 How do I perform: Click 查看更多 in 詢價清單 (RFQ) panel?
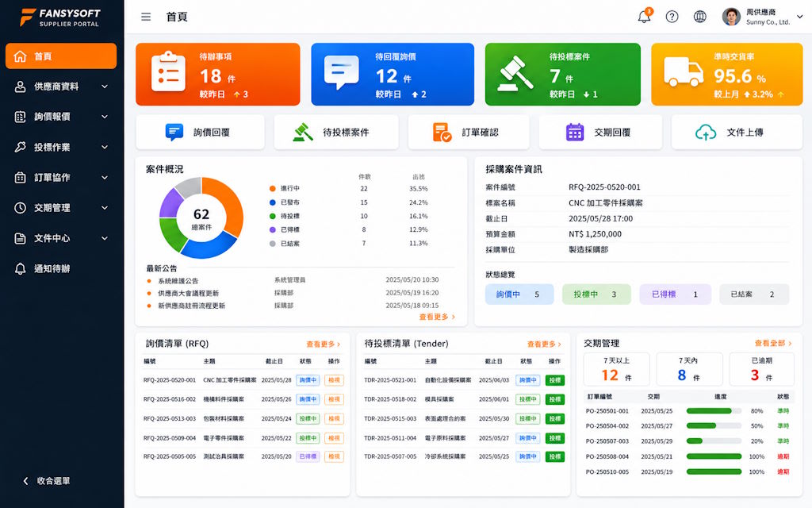pos(324,344)
